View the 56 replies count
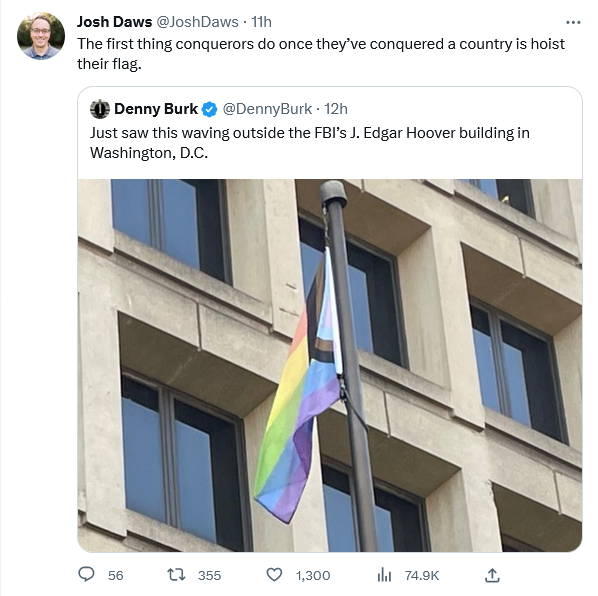 click(x=116, y=575)
